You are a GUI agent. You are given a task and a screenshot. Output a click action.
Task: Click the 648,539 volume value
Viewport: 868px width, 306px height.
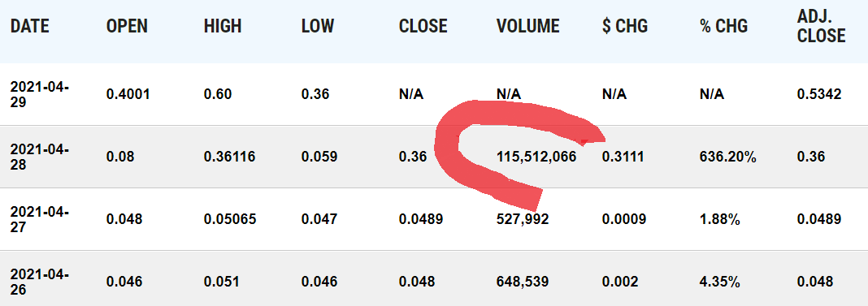coord(523,282)
